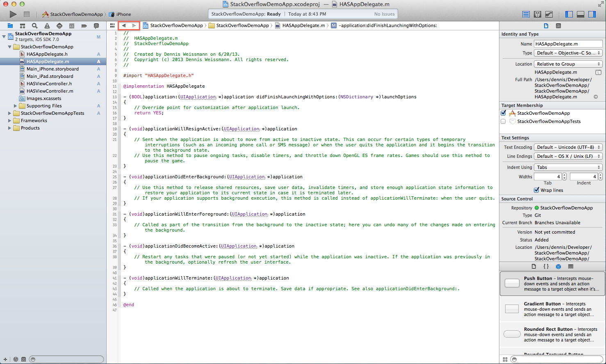Go back with the left arrow
This screenshot has height=364, width=606.
124,25
